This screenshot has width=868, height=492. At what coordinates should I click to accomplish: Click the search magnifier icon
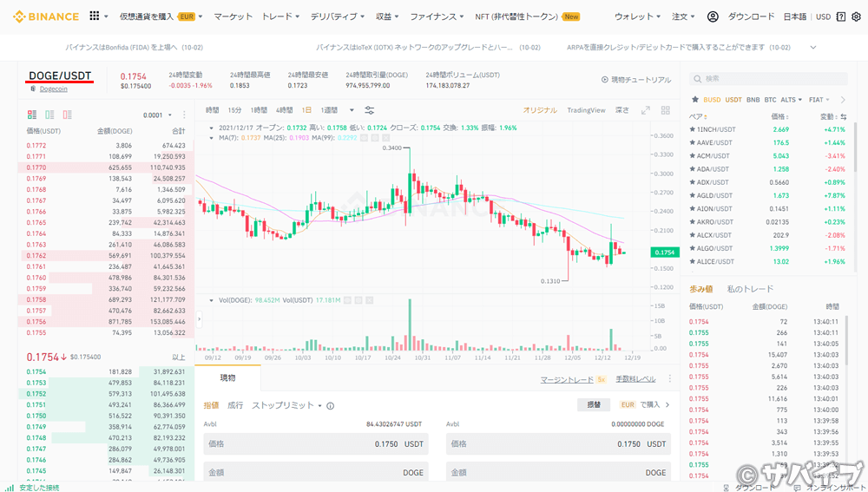tap(698, 79)
